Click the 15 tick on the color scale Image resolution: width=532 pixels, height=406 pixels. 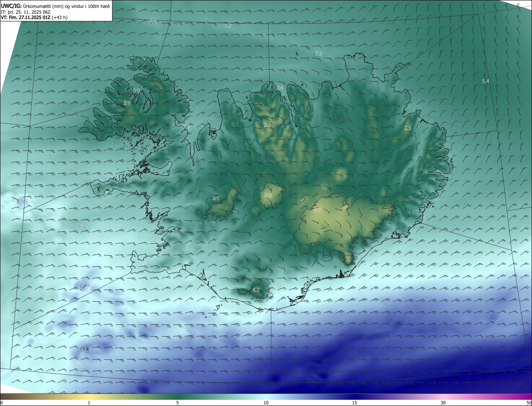(355, 403)
